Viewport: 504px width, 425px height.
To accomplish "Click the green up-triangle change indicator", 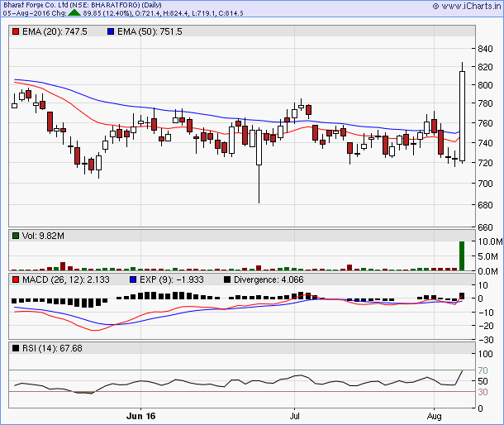I will coord(74,13).
